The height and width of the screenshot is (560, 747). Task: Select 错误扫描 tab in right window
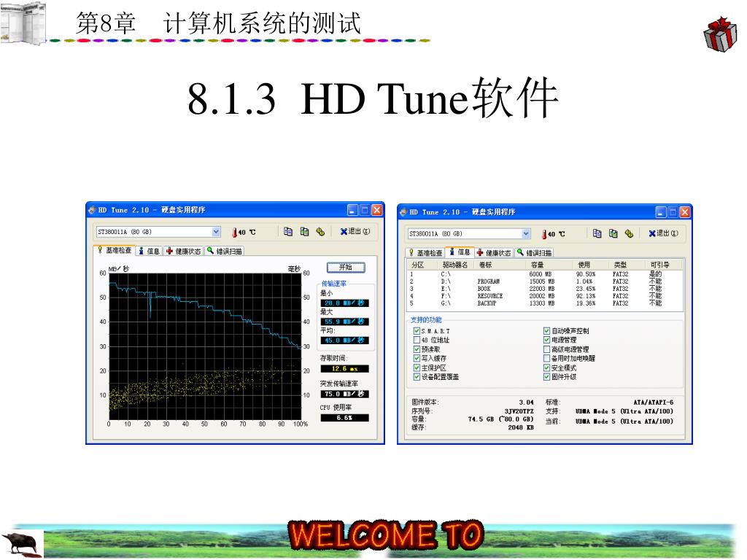click(534, 253)
